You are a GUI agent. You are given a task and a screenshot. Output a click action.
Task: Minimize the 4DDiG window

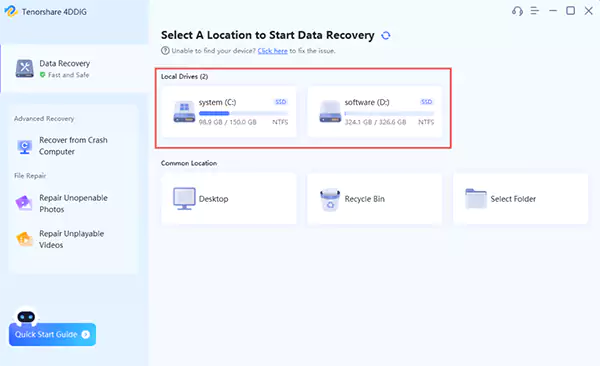553,11
